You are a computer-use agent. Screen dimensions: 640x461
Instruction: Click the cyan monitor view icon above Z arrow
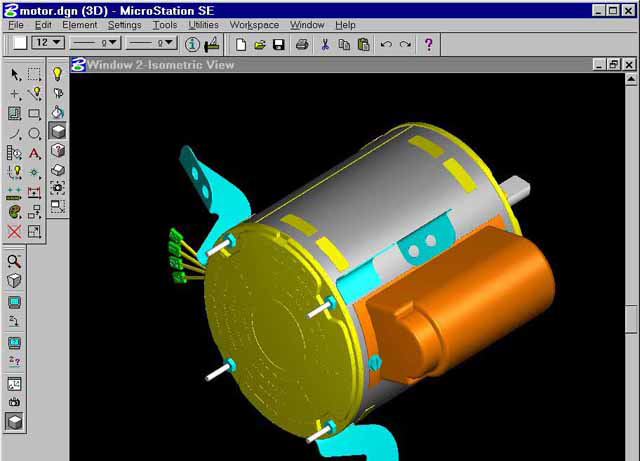coord(14,302)
